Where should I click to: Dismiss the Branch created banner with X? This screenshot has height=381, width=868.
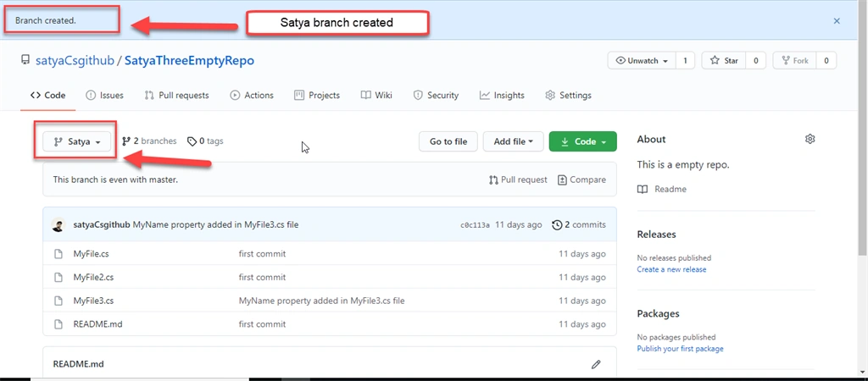pos(837,21)
